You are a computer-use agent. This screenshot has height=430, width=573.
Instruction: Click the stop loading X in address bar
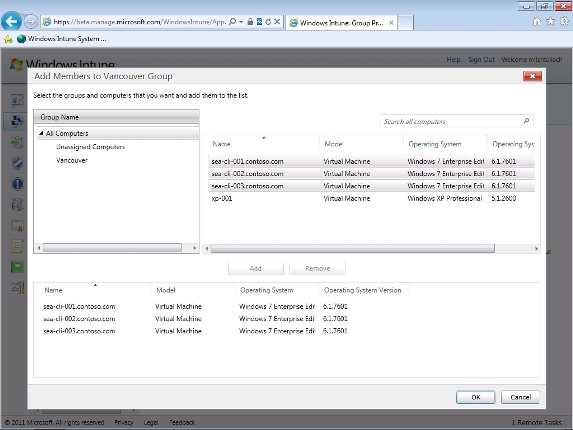(x=277, y=22)
